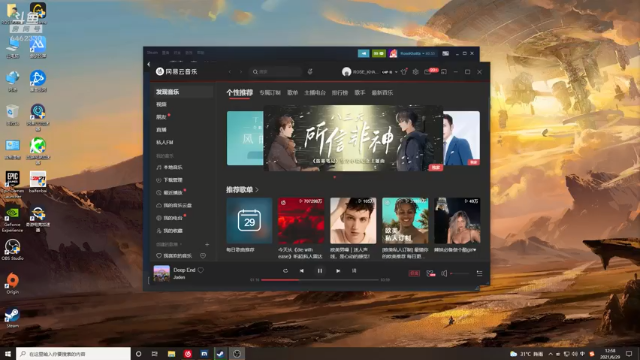
Task: Click the Windows taskbar search box
Action: pyautogui.click(x=73, y=354)
